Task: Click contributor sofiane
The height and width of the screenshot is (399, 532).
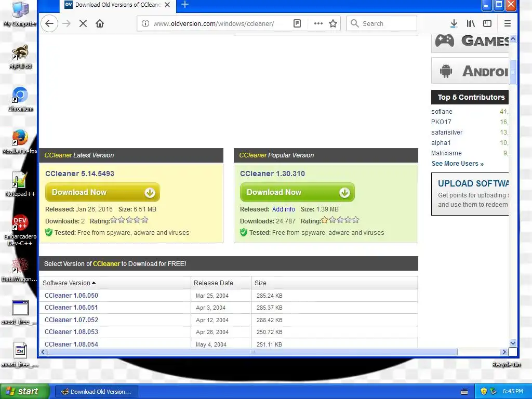Action: 442,112
